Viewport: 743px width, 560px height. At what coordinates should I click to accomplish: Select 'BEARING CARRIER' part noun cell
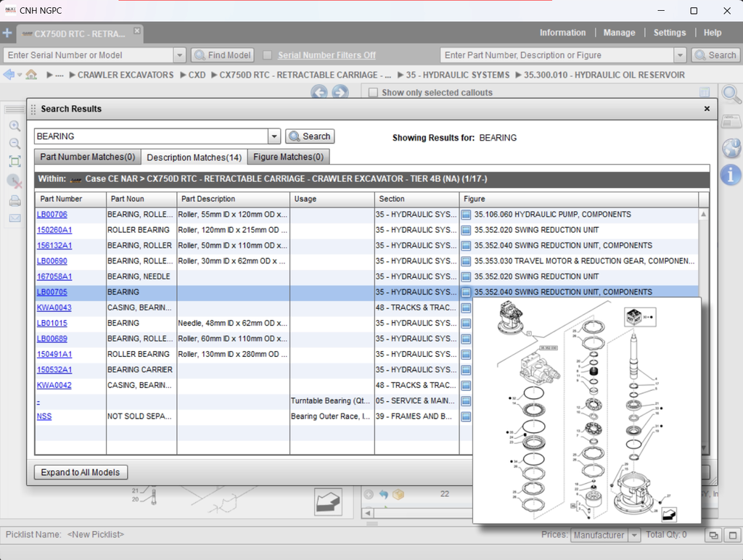tap(141, 370)
